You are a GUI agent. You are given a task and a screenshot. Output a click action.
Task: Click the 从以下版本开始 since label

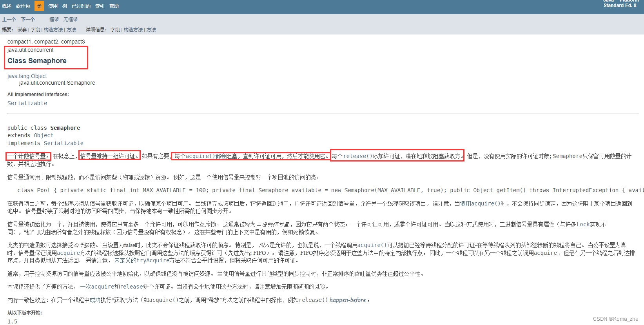25,313
